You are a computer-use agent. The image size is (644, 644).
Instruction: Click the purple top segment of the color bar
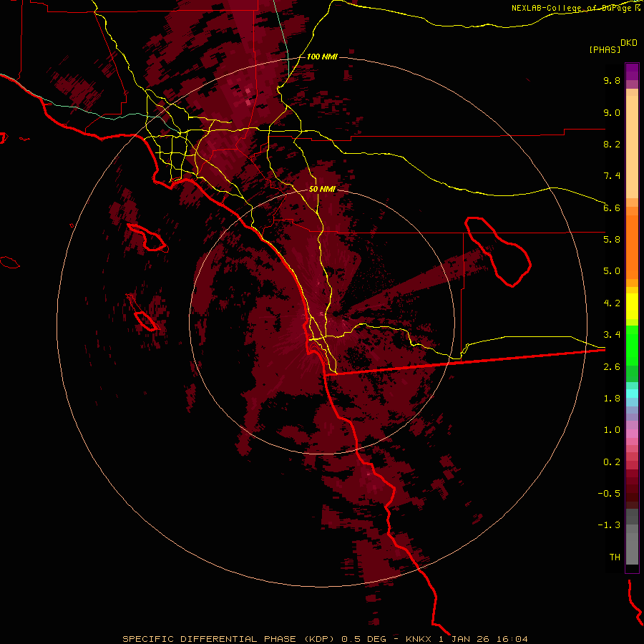[x=632, y=72]
